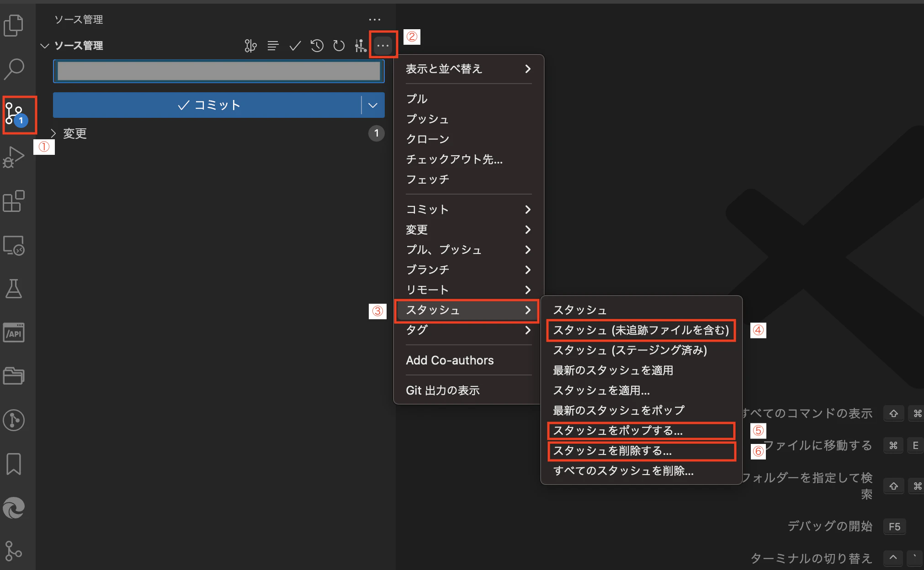This screenshot has width=924, height=570.
Task: Open the Testing view flask icon
Action: click(x=14, y=289)
